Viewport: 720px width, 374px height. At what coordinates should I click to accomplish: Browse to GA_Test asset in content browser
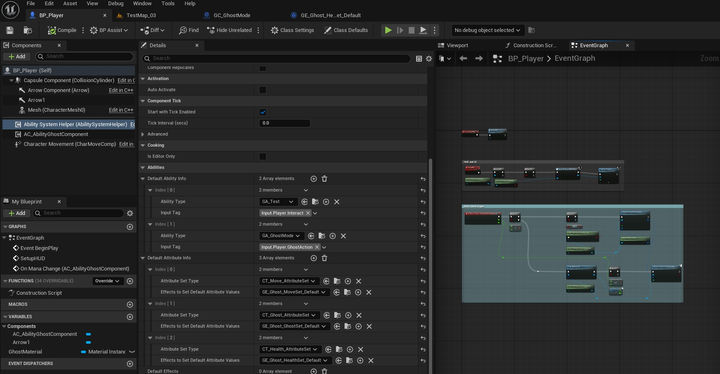(x=315, y=202)
